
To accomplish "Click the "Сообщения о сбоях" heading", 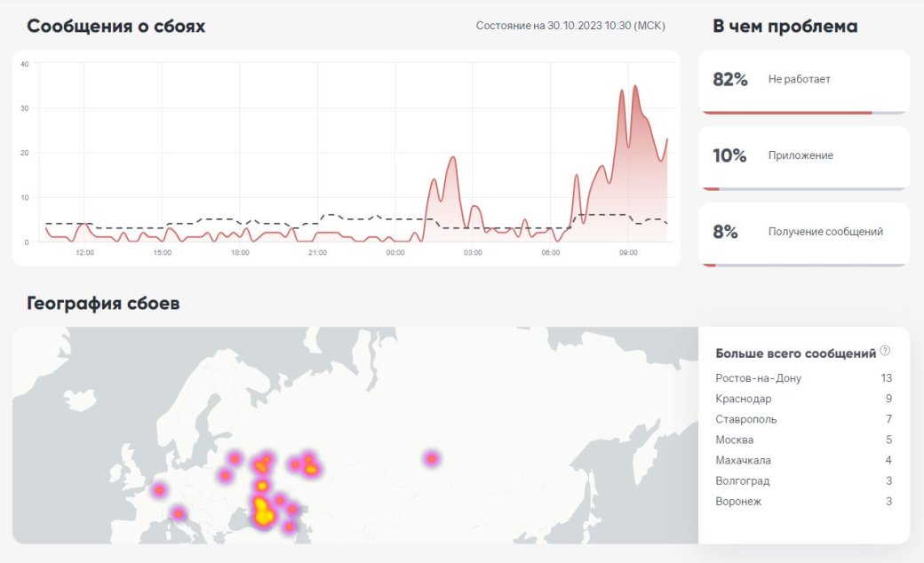I will click(x=116, y=27).
